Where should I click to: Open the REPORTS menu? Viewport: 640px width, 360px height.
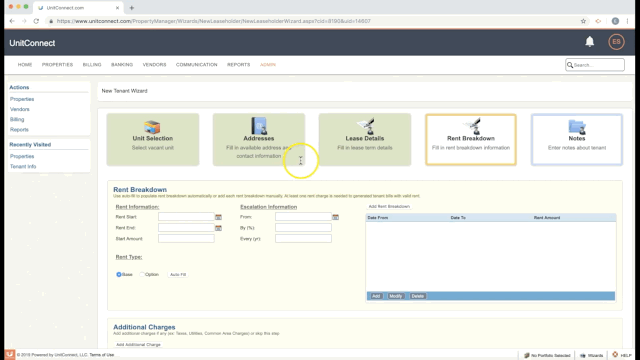pyautogui.click(x=238, y=65)
